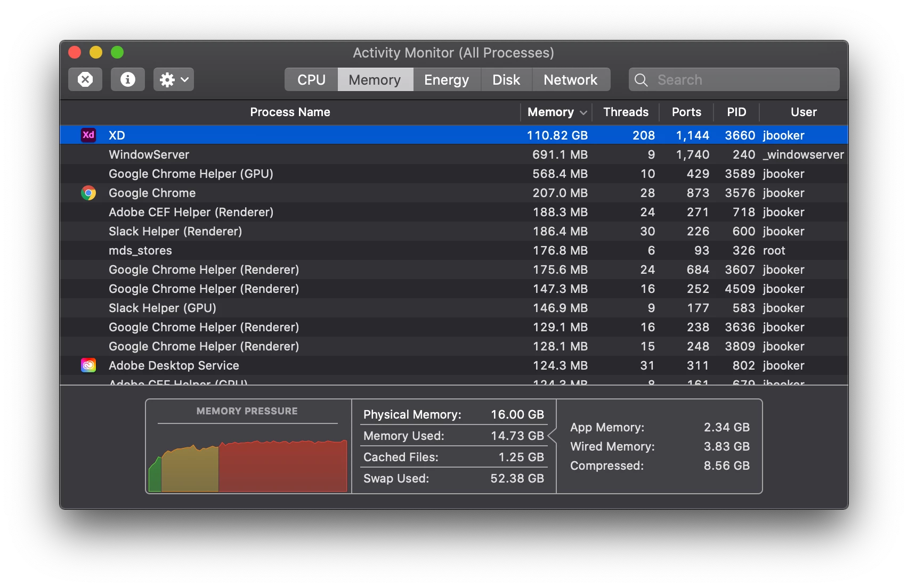Select the Memory tab

(375, 79)
